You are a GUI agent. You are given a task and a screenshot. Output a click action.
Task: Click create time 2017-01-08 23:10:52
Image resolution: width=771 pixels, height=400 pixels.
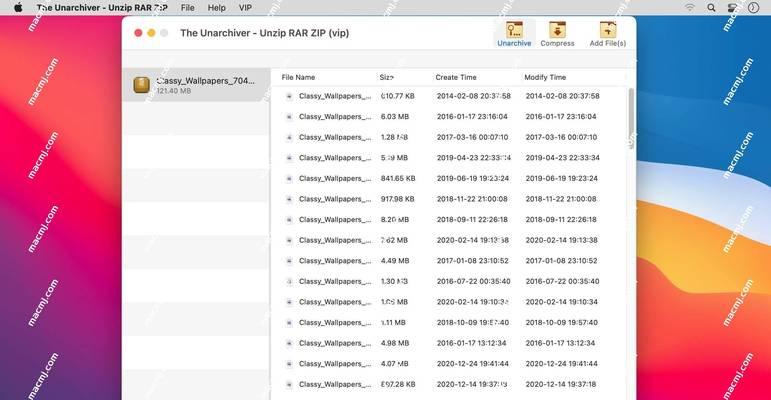tap(473, 261)
